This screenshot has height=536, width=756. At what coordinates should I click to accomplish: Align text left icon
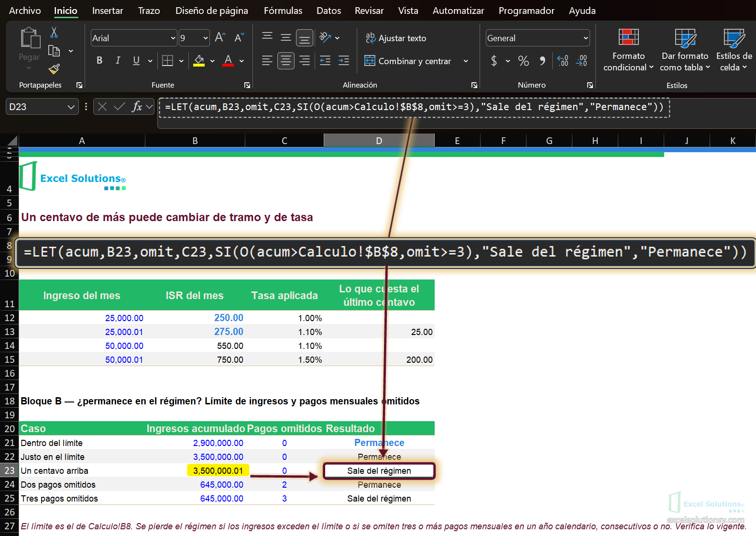267,60
